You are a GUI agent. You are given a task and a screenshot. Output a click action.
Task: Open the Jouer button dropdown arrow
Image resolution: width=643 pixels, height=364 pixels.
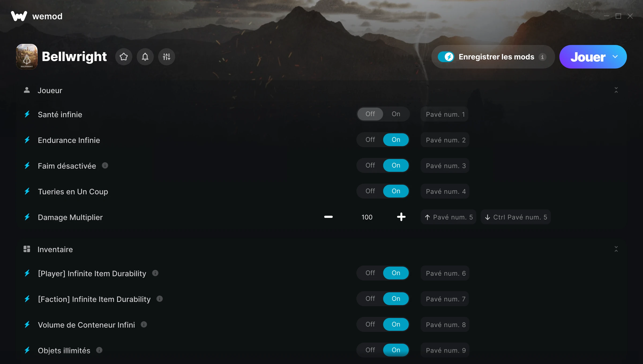(x=615, y=57)
